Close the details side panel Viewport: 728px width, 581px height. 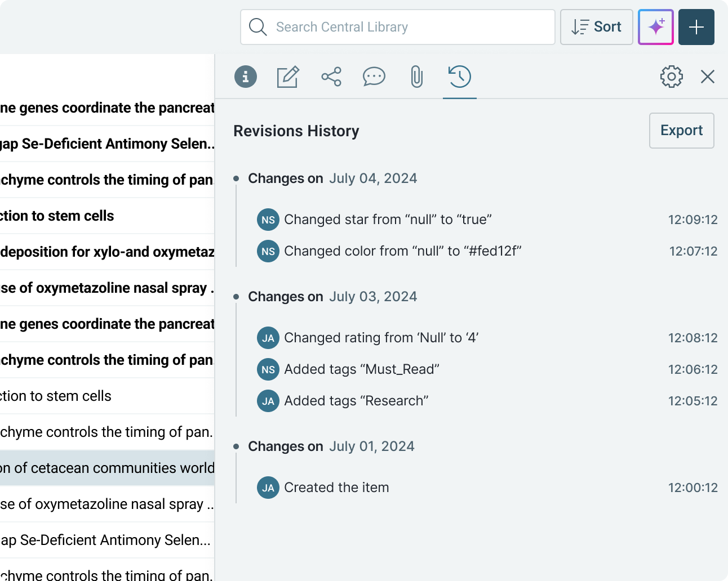click(708, 77)
